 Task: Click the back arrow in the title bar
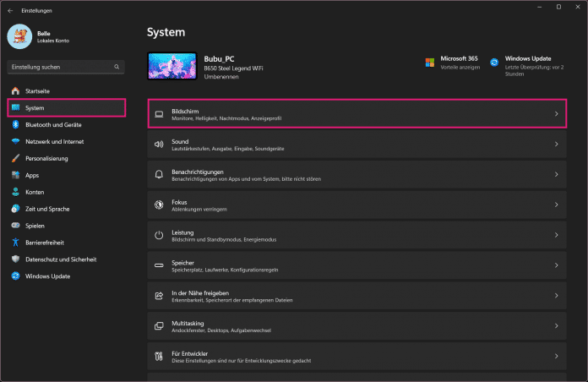click(x=10, y=10)
